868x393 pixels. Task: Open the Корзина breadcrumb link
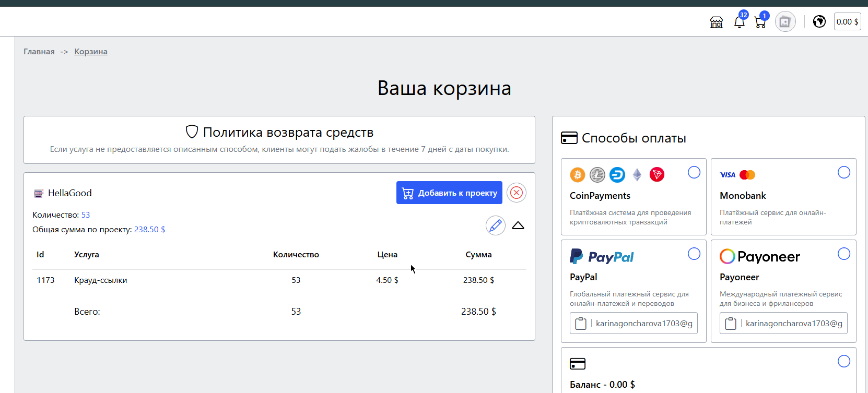coord(91,52)
